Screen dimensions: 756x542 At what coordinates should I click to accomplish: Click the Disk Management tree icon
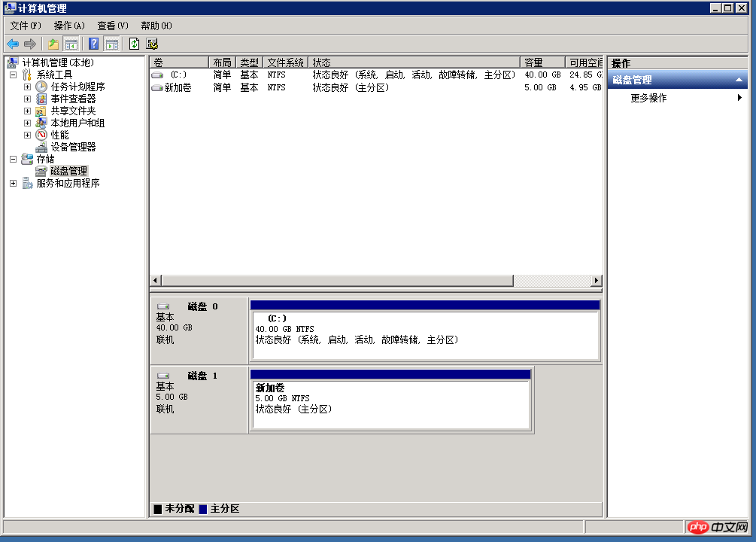coord(41,172)
